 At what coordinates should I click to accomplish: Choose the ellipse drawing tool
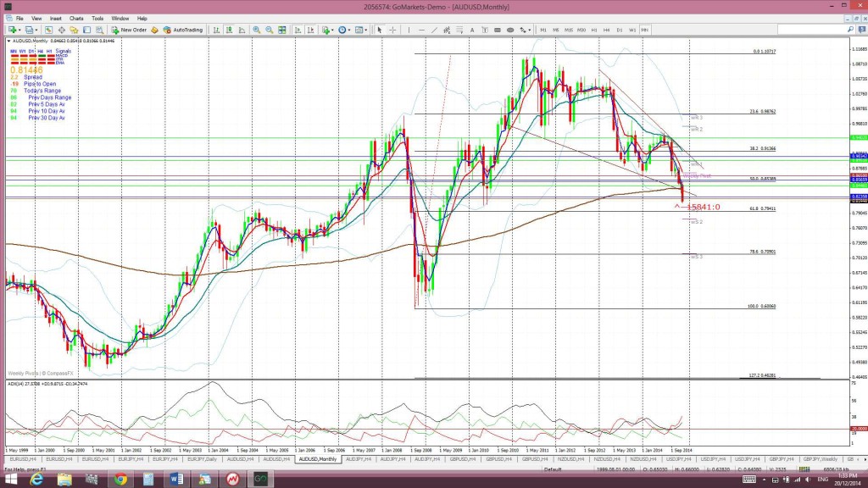point(510,30)
